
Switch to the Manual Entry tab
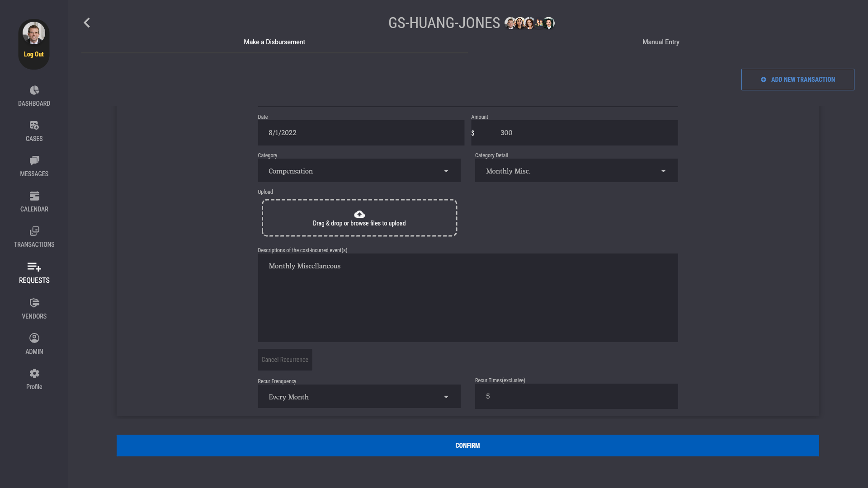pyautogui.click(x=660, y=42)
